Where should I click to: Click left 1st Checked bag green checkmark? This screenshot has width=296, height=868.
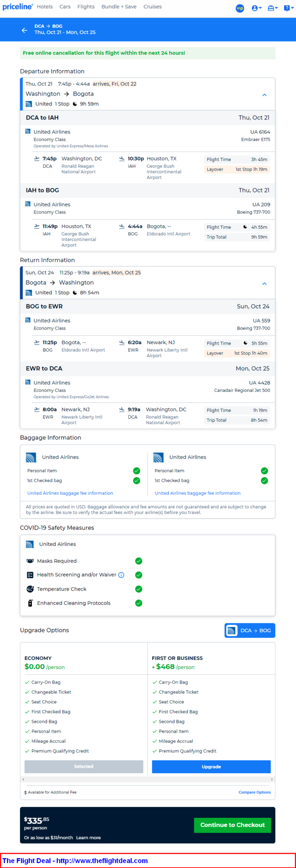click(137, 480)
